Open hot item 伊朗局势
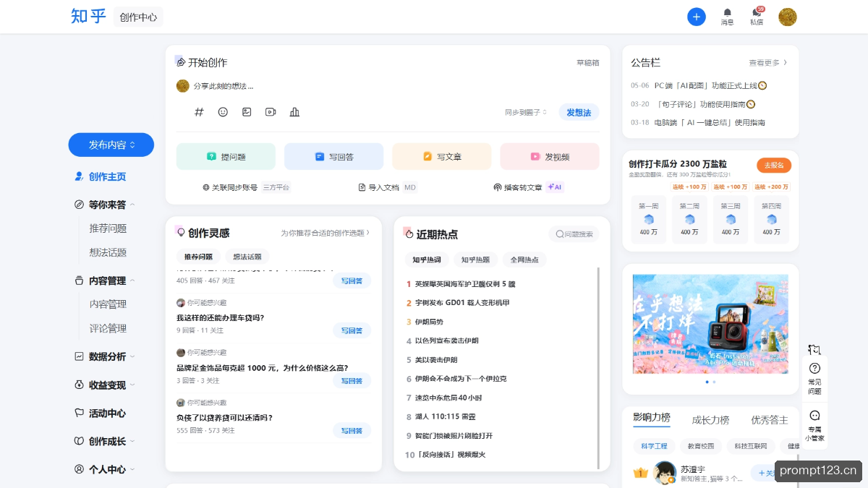This screenshot has width=868, height=488. (429, 322)
